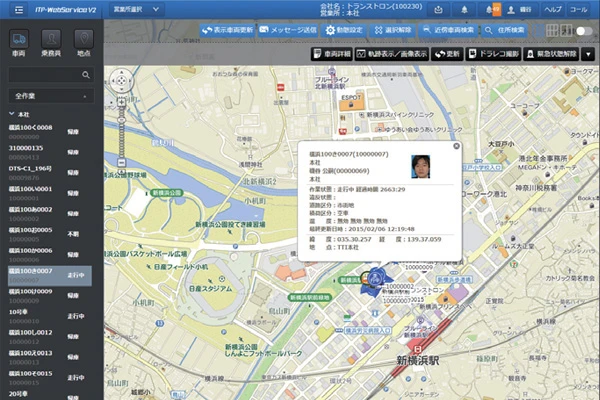Select the 地点 location icon button

84,42
